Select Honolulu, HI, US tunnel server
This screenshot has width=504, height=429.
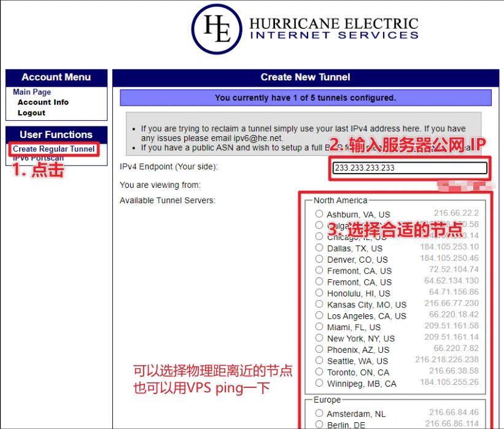pyautogui.click(x=319, y=293)
